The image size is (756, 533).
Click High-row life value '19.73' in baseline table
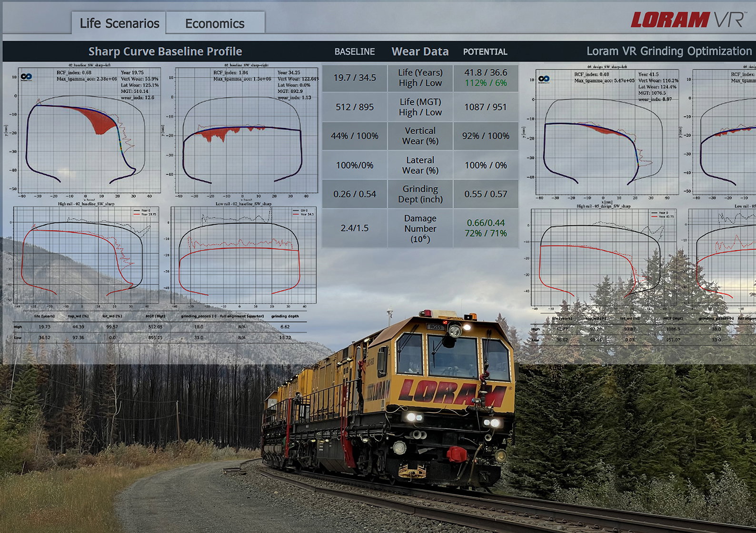pyautogui.click(x=44, y=327)
